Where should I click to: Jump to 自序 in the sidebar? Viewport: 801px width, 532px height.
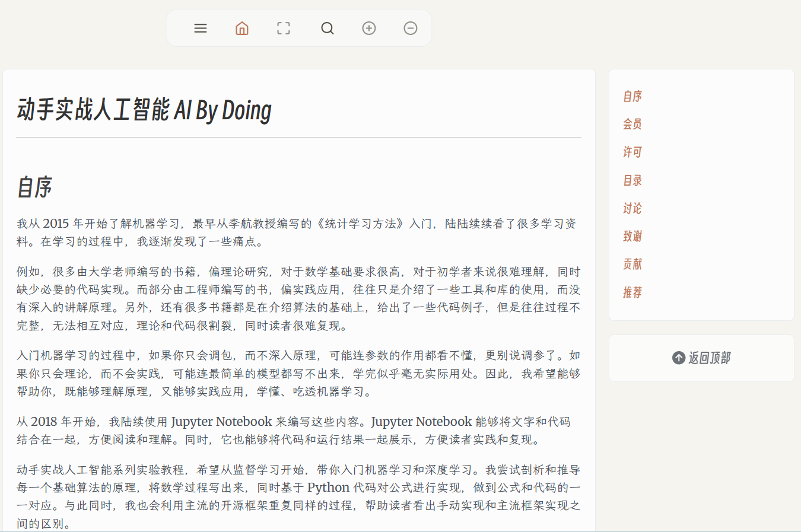pyautogui.click(x=632, y=96)
